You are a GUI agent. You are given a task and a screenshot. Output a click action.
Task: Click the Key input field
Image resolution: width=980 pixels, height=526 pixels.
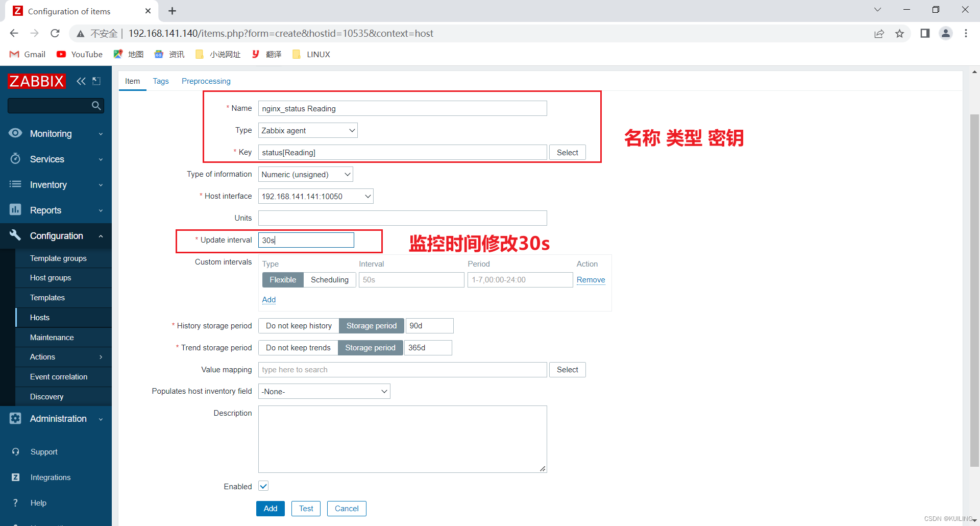(x=403, y=152)
